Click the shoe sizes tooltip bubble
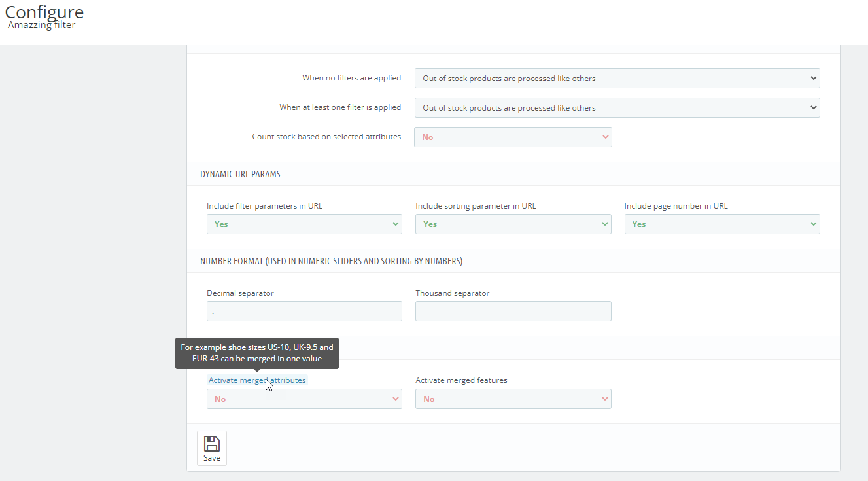Image resolution: width=868 pixels, height=481 pixels. [x=257, y=353]
